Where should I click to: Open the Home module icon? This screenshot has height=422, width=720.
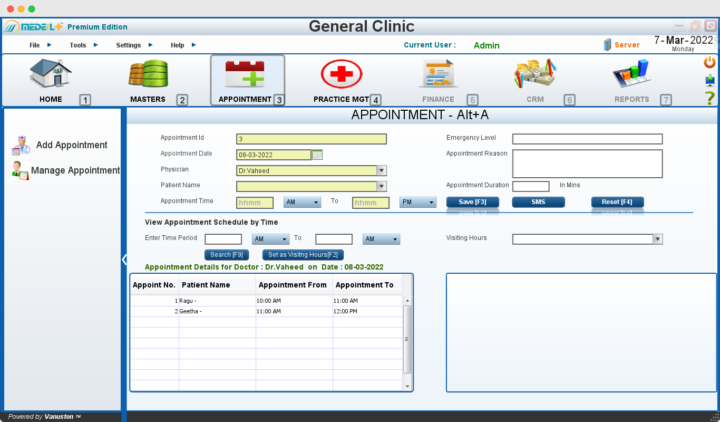click(50, 75)
